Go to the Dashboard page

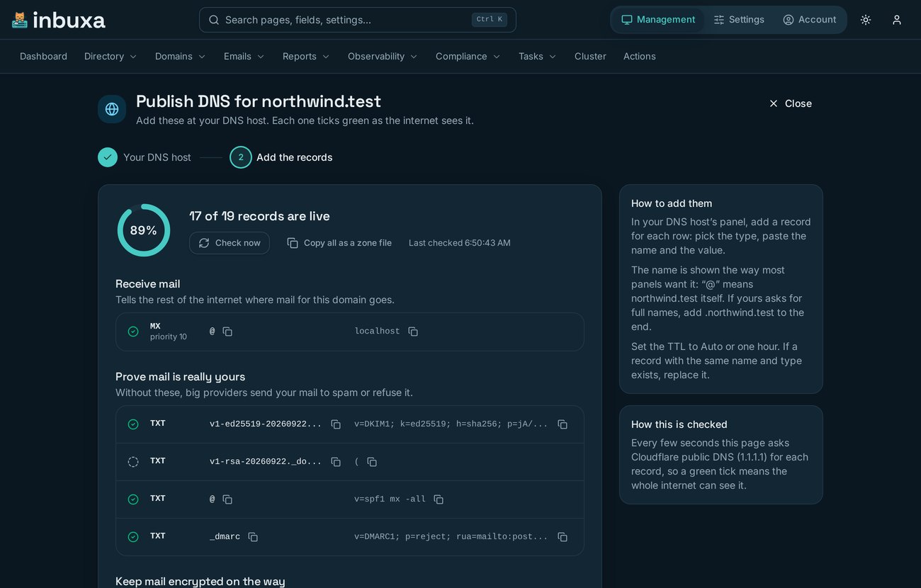pos(43,56)
